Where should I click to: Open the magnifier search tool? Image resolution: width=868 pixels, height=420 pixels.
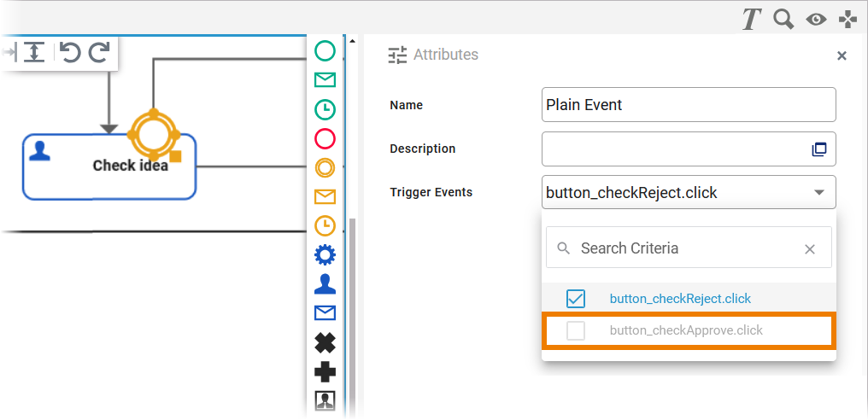coord(783,19)
